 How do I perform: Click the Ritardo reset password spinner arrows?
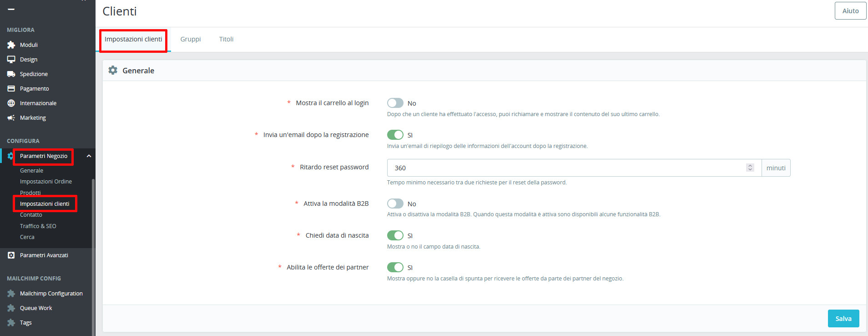click(750, 168)
